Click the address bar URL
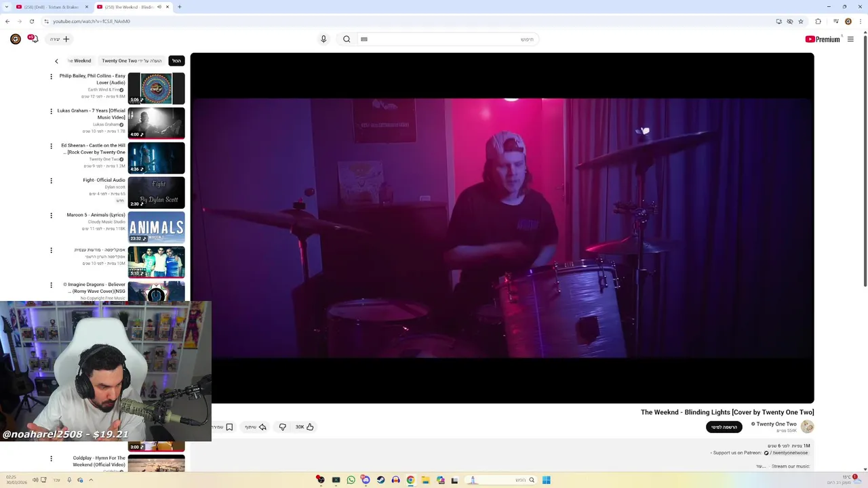868x488 pixels. 92,21
